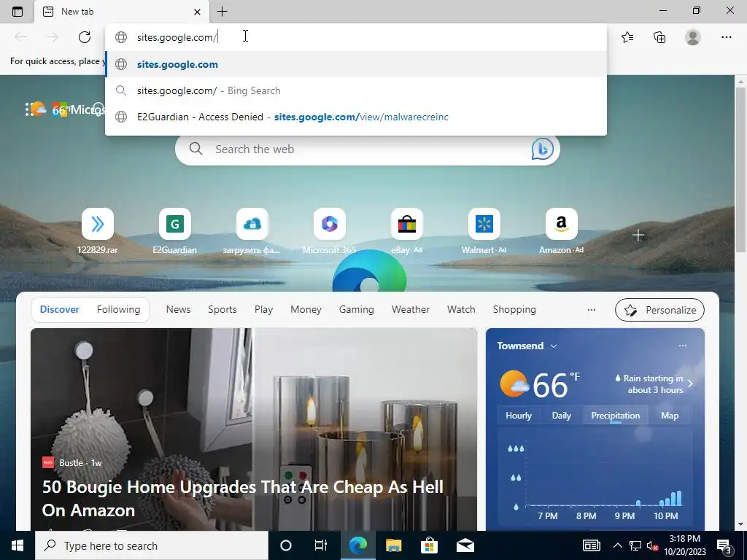The height and width of the screenshot is (560, 747).
Task: Add a quick link with plus
Action: pyautogui.click(x=638, y=236)
